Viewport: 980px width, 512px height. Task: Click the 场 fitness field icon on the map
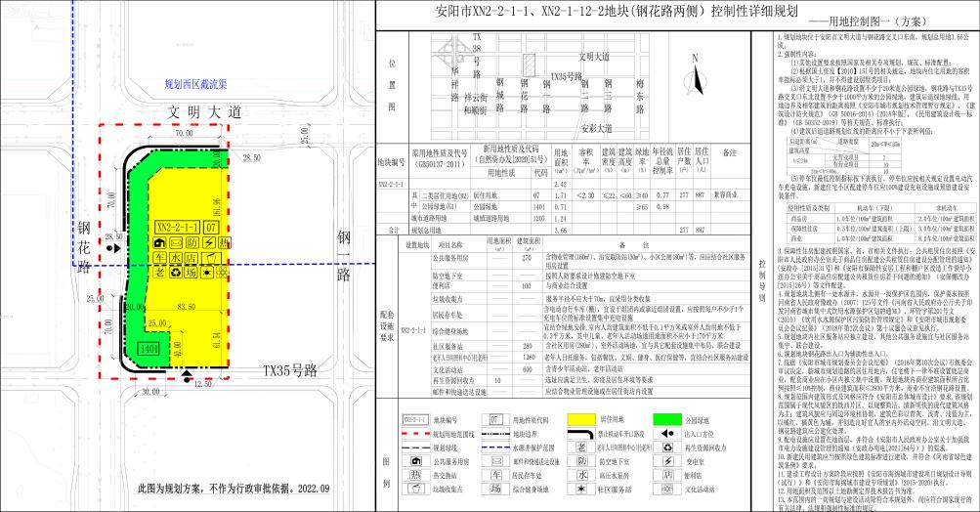point(192,273)
